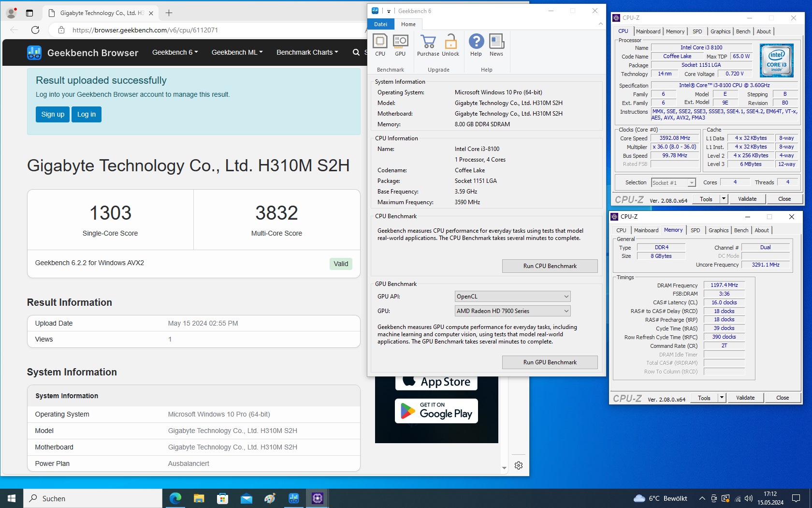Open the volume control in system tray
Image resolution: width=812 pixels, height=508 pixels.
(749, 498)
